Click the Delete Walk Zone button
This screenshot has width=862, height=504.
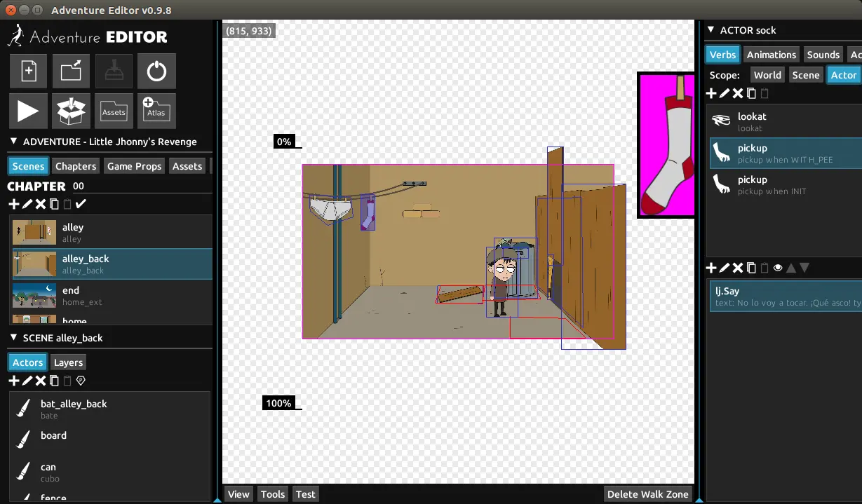(x=647, y=494)
